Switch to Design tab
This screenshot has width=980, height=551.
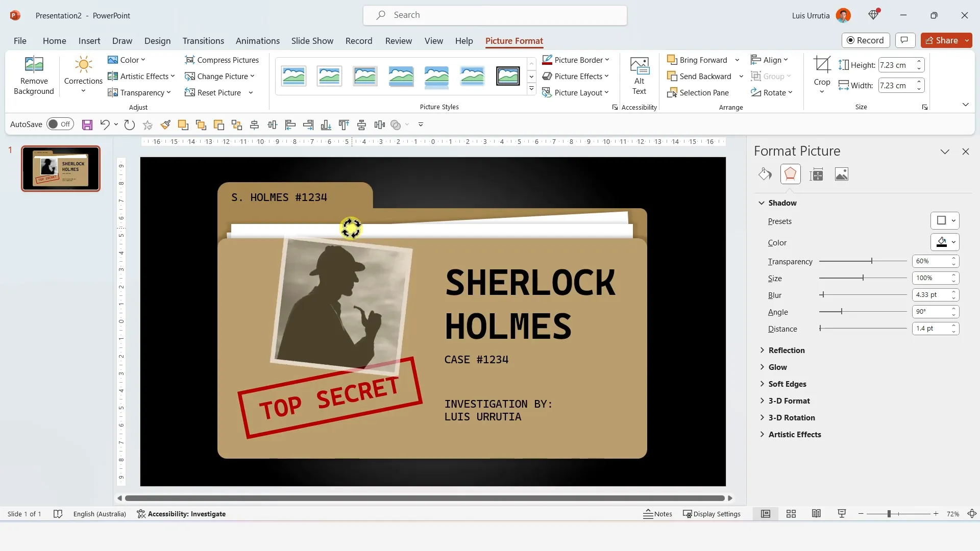[157, 41]
